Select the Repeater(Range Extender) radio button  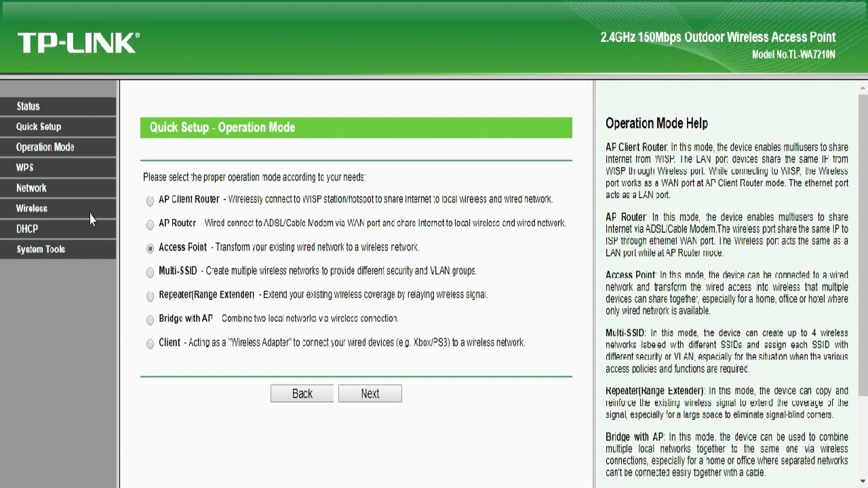pyautogui.click(x=150, y=296)
